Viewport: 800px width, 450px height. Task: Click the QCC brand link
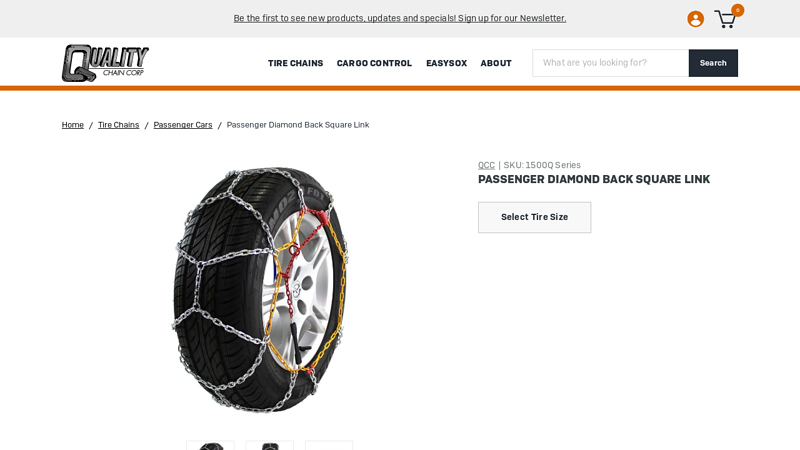[486, 165]
